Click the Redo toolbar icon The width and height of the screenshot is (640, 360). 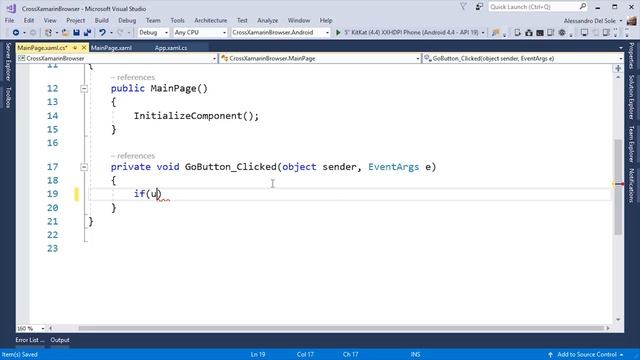[x=120, y=32]
